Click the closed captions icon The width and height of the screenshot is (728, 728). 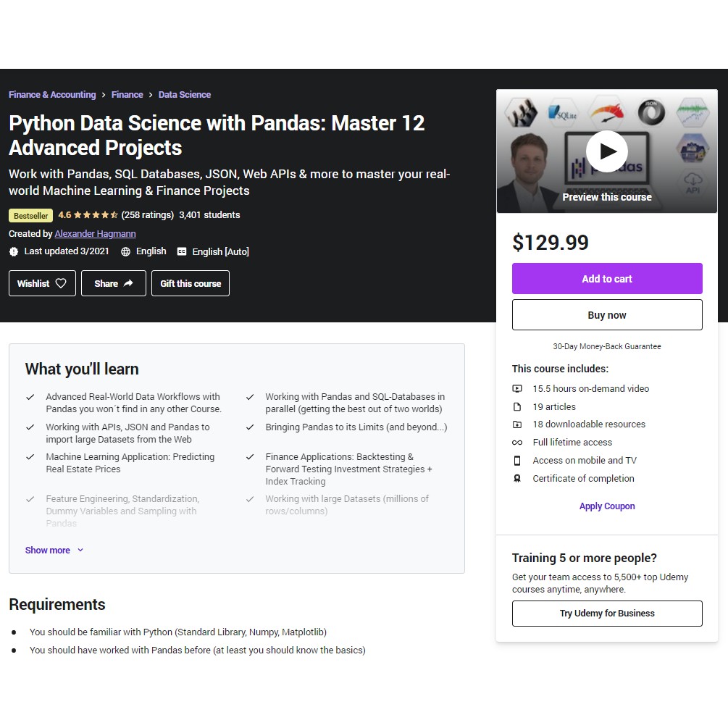(x=182, y=251)
